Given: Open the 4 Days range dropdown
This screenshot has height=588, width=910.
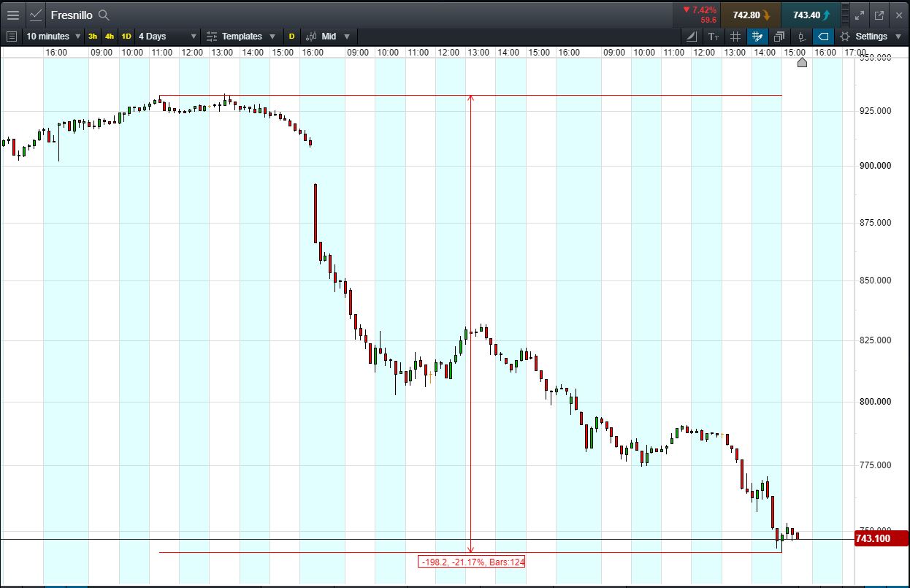Looking at the screenshot, I should click(x=167, y=36).
